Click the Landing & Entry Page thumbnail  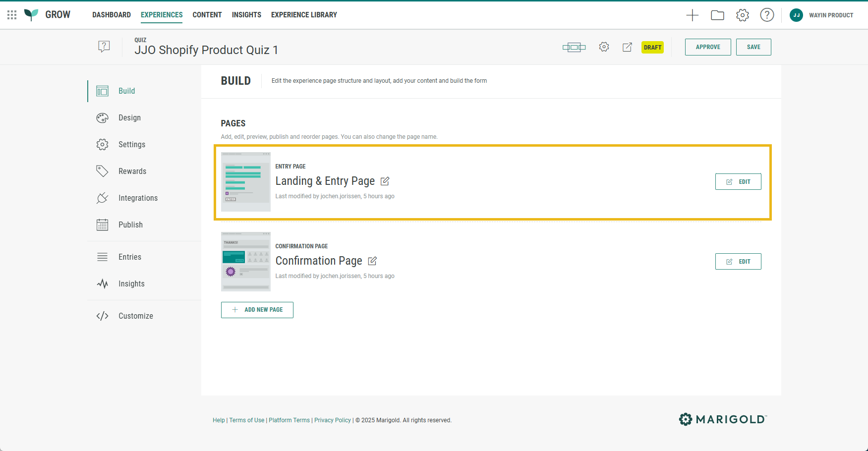[x=246, y=182]
